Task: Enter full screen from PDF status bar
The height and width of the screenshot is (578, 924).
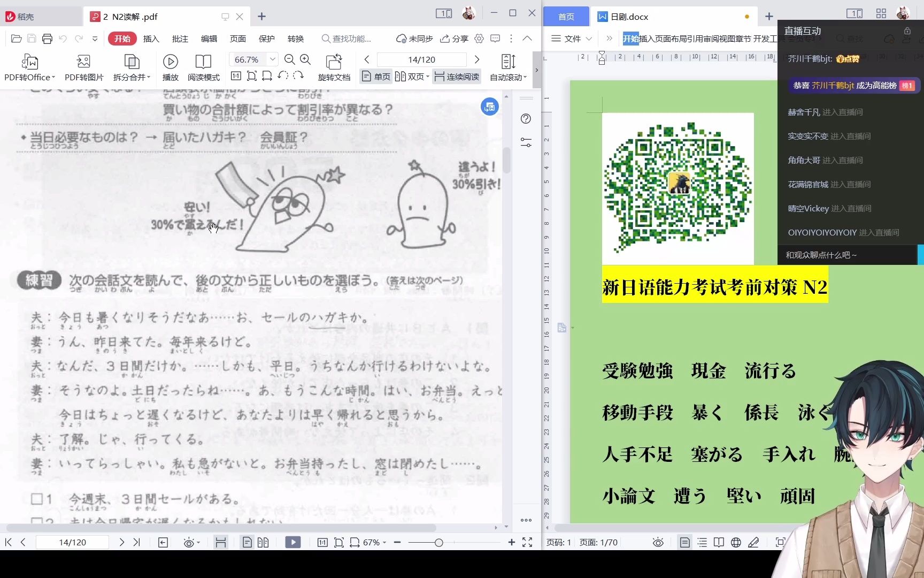Action: pyautogui.click(x=527, y=543)
